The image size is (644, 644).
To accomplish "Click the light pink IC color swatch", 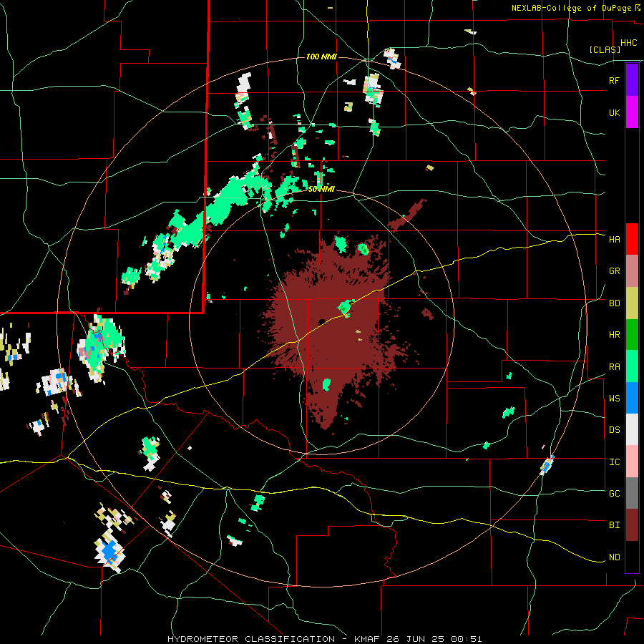I will (x=632, y=462).
